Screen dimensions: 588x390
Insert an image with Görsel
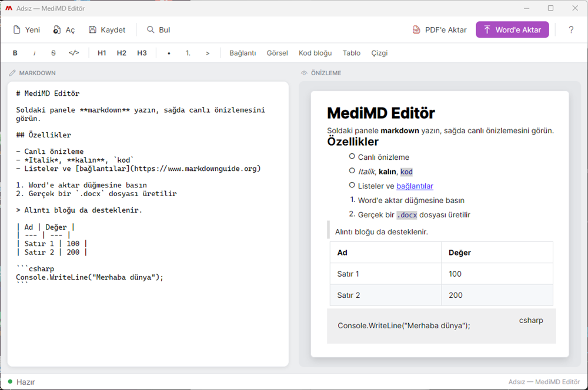click(277, 53)
